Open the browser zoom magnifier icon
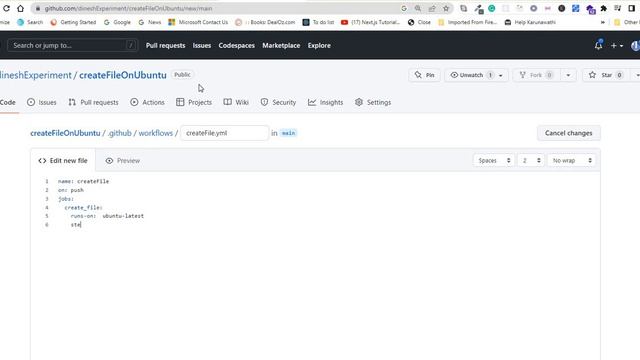The image size is (640, 360). [418, 8]
